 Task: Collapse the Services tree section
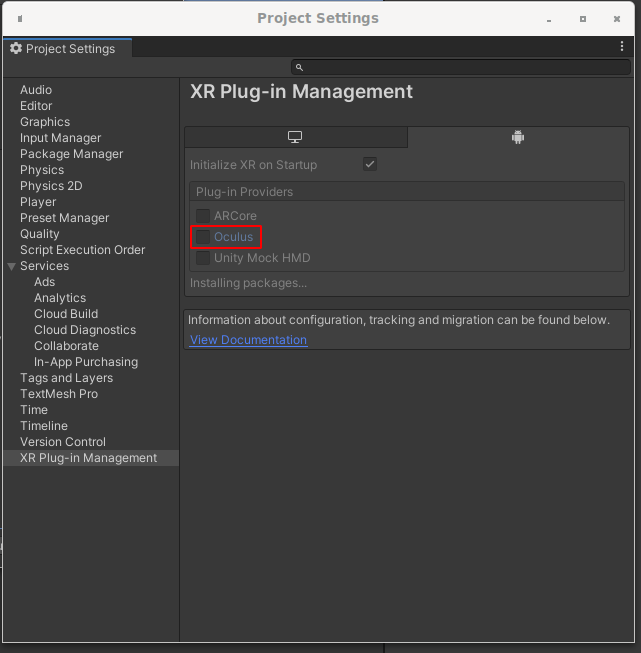[12, 266]
